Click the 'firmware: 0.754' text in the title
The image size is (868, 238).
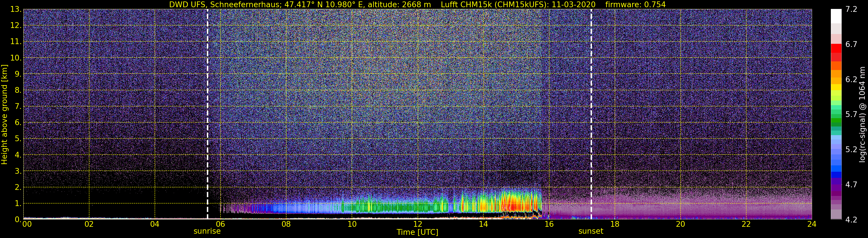point(635,4)
